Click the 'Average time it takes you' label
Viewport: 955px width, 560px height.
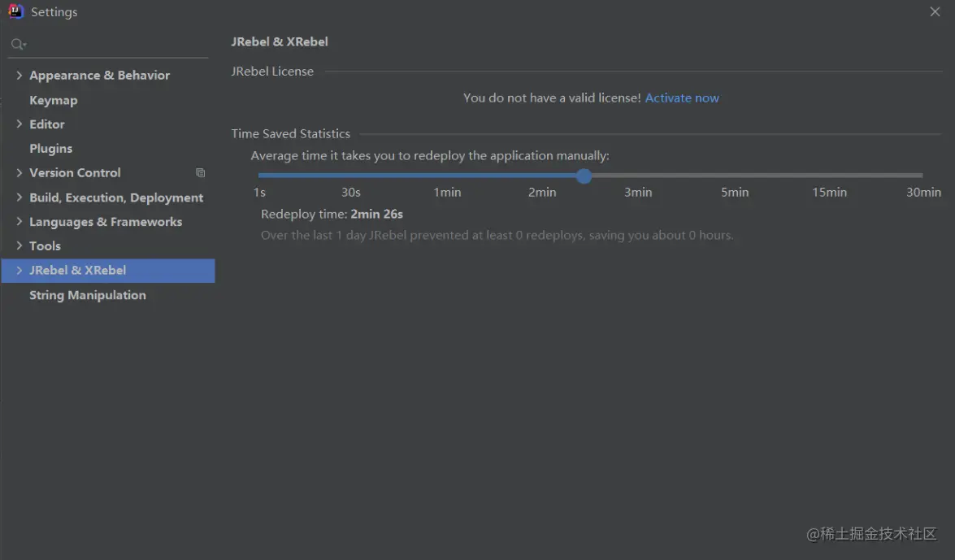[x=430, y=156]
